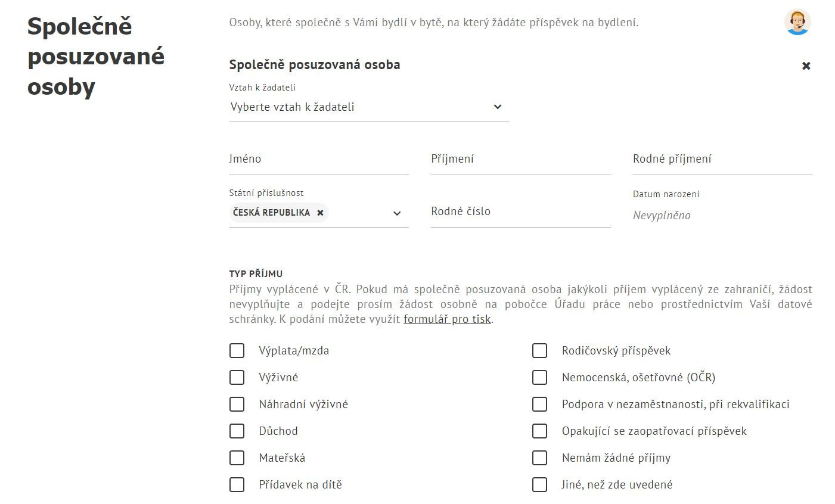Remove the ČESKÁ REPUBLIKA citizenship tag

pyautogui.click(x=320, y=213)
